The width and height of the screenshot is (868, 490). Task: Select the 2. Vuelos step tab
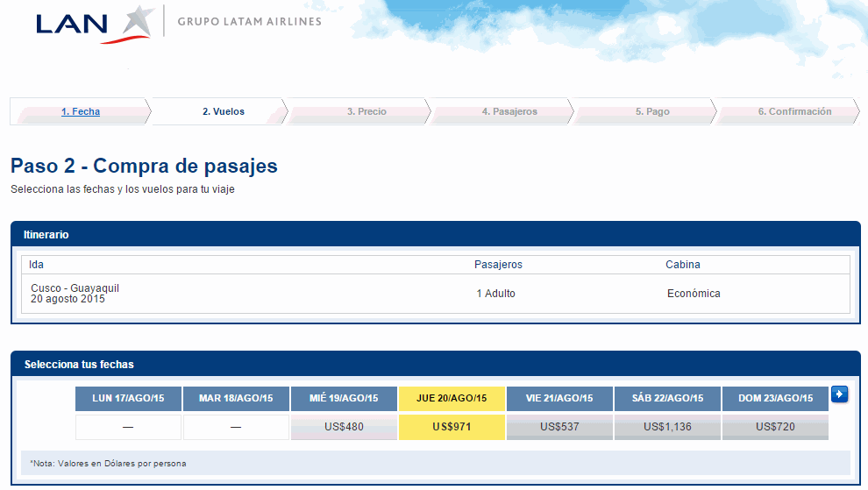pos(224,112)
